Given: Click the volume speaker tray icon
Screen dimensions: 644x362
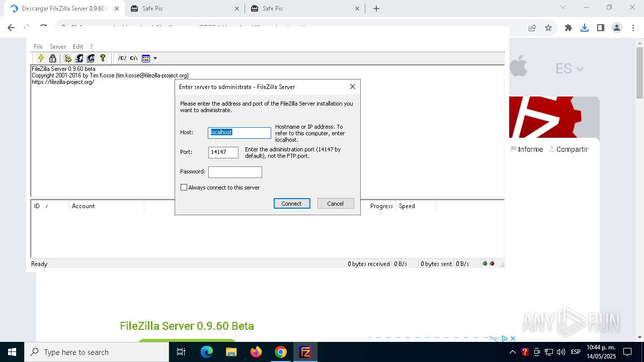Looking at the screenshot, I should (x=561, y=352).
